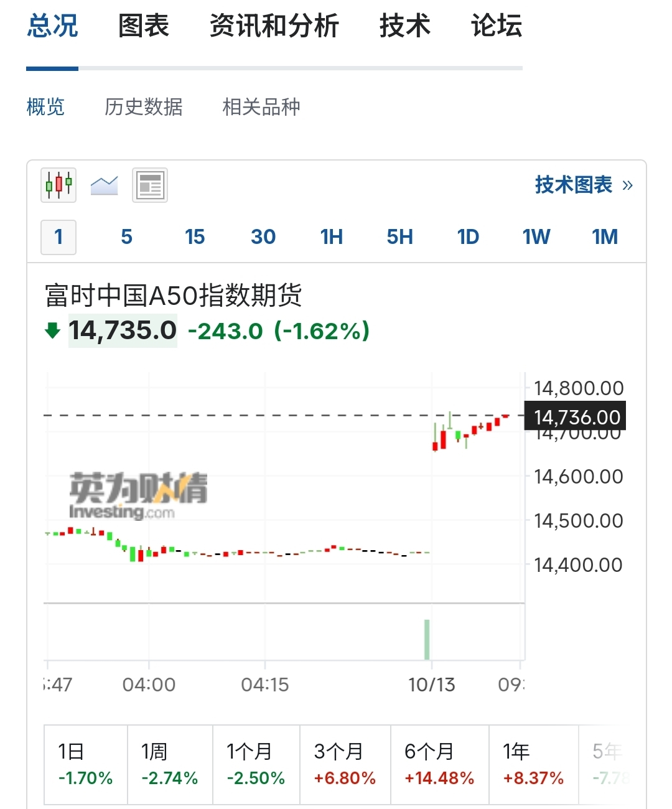Click the price 14,735.0
The height and width of the screenshot is (809, 672).
click(123, 330)
